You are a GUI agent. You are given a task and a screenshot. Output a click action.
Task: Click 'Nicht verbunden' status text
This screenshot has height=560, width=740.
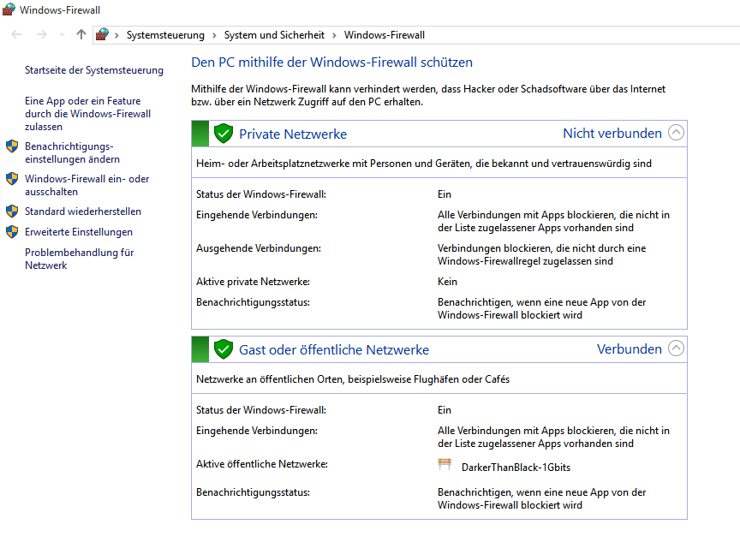612,133
